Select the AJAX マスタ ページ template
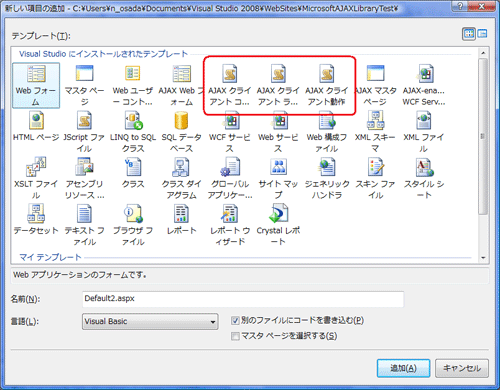500x390 pixels. [x=375, y=85]
